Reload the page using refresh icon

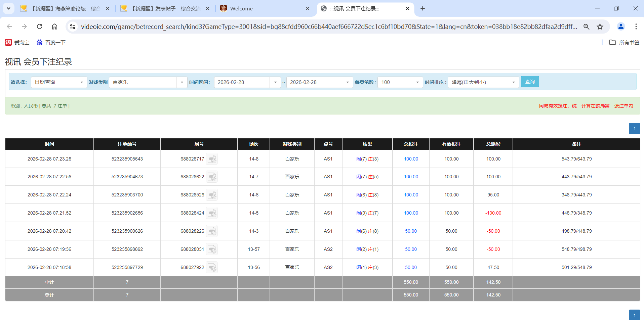pyautogui.click(x=39, y=27)
